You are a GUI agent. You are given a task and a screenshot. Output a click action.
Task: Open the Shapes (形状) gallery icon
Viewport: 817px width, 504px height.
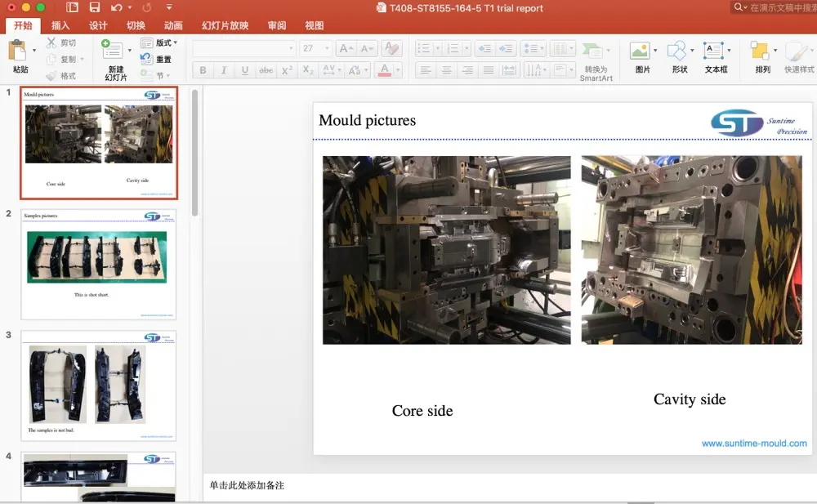point(676,51)
